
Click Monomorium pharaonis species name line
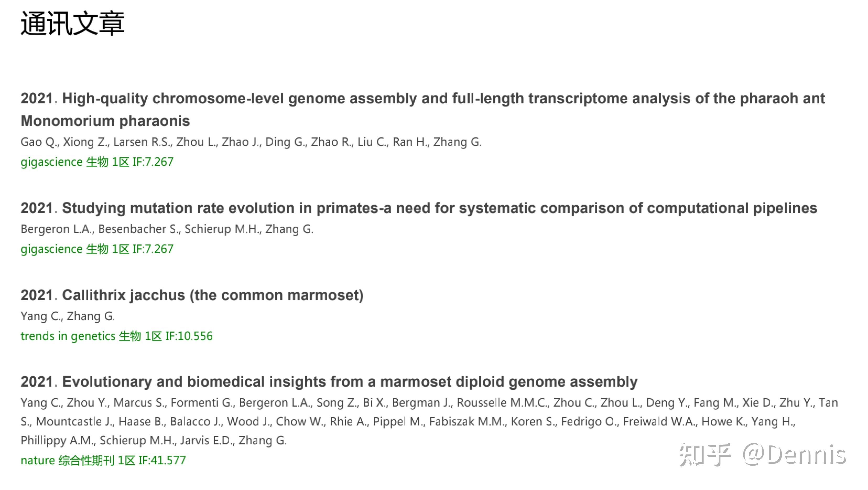105,121
